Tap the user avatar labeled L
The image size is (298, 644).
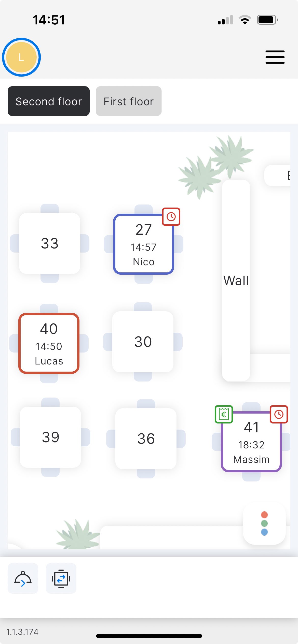pyautogui.click(x=21, y=57)
